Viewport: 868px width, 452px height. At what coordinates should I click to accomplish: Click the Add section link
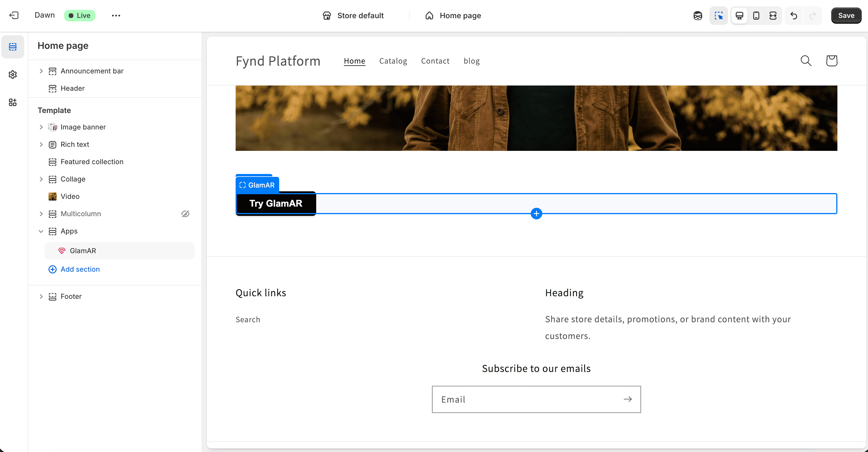tap(80, 269)
